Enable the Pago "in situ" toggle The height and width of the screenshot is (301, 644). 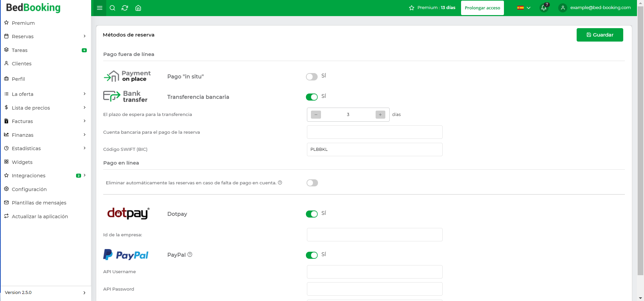[312, 77]
